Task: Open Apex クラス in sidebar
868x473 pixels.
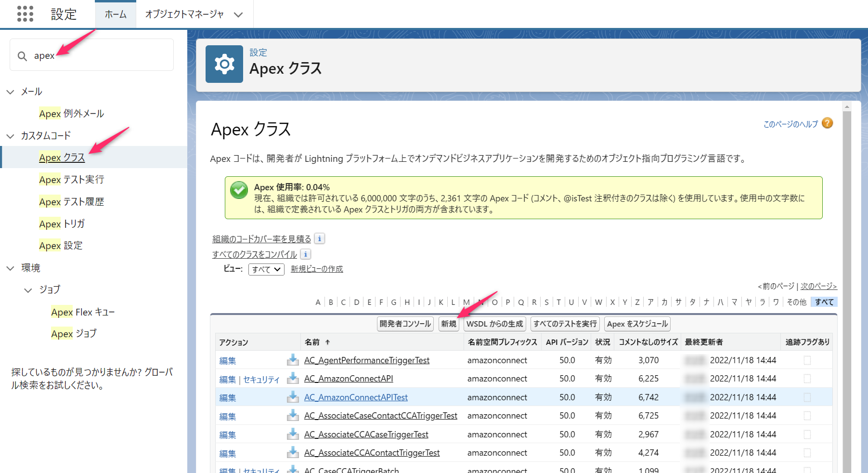Action: pyautogui.click(x=62, y=158)
